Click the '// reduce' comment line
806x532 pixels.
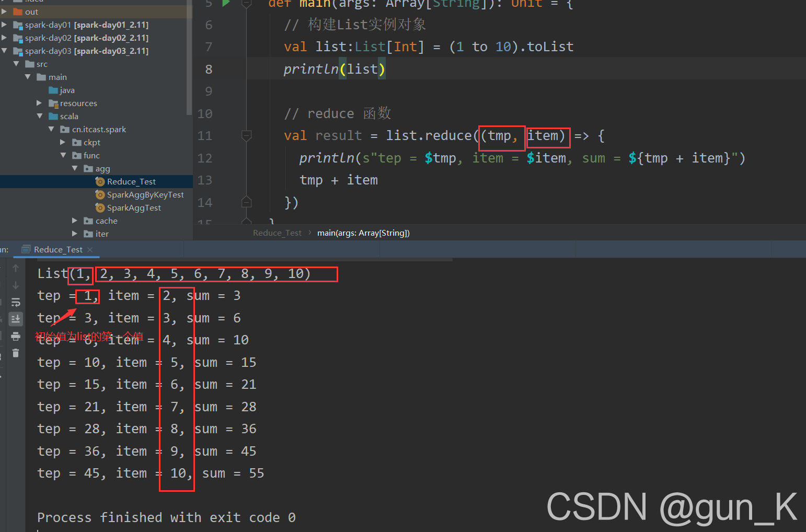click(x=337, y=113)
